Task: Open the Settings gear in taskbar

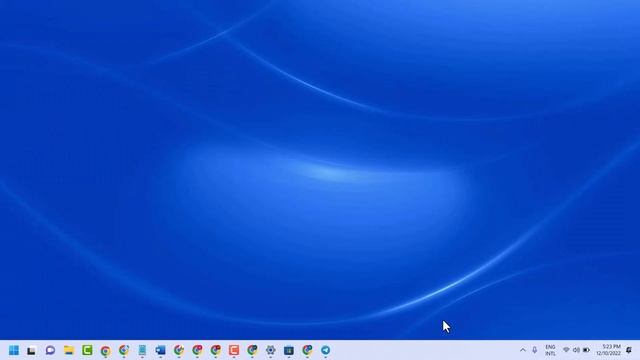Action: pyautogui.click(x=271, y=350)
